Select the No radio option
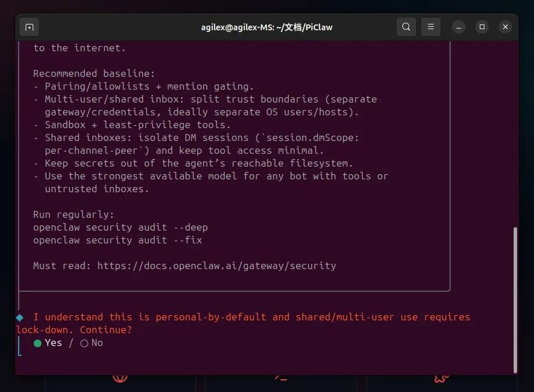 coord(92,343)
